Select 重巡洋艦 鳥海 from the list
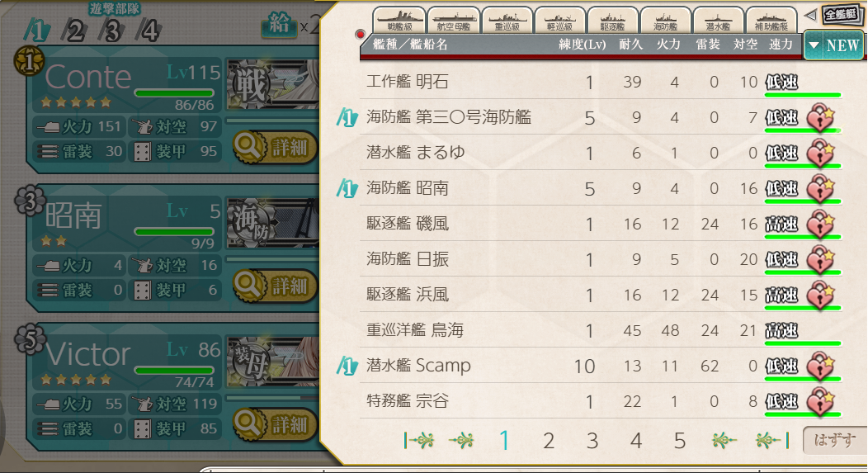 click(601, 330)
